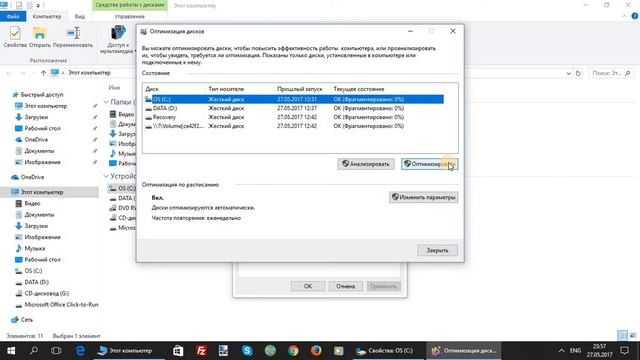Open the Store icon on the taskbar
The image size is (640, 360).
click(178, 351)
